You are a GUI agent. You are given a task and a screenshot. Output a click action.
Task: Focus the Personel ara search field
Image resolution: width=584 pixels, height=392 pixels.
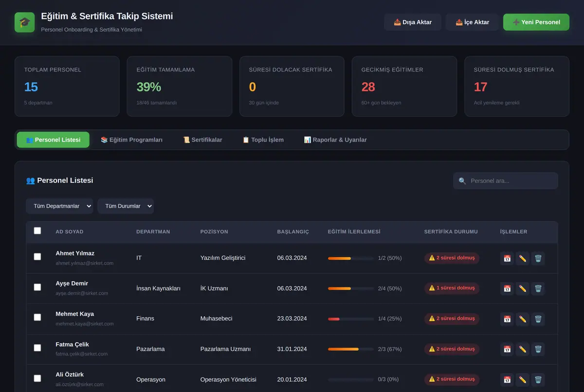click(506, 181)
